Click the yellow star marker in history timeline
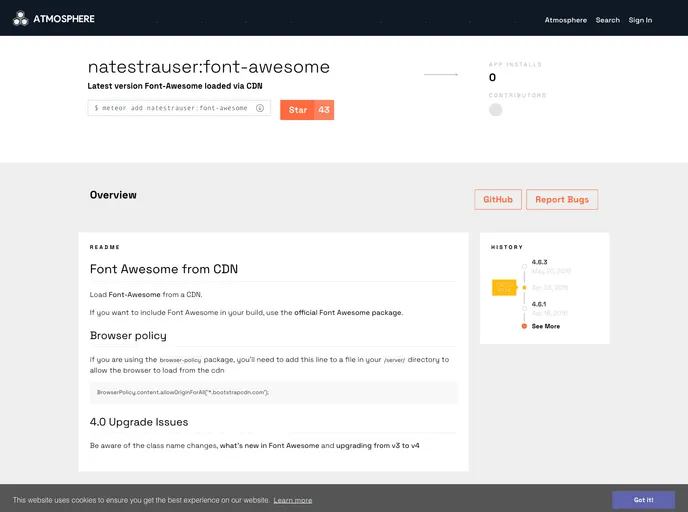688x512 pixels. point(524,287)
